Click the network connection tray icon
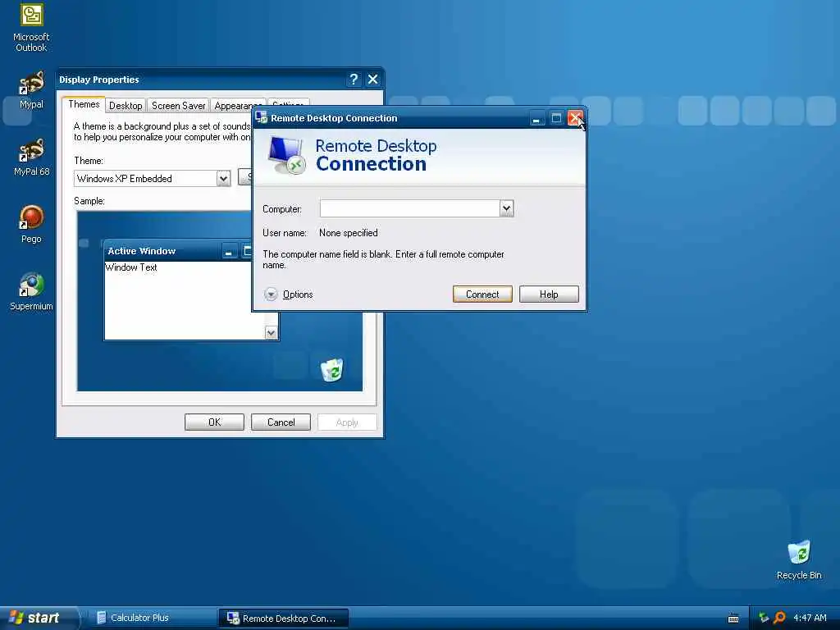The height and width of the screenshot is (630, 840). 764,618
